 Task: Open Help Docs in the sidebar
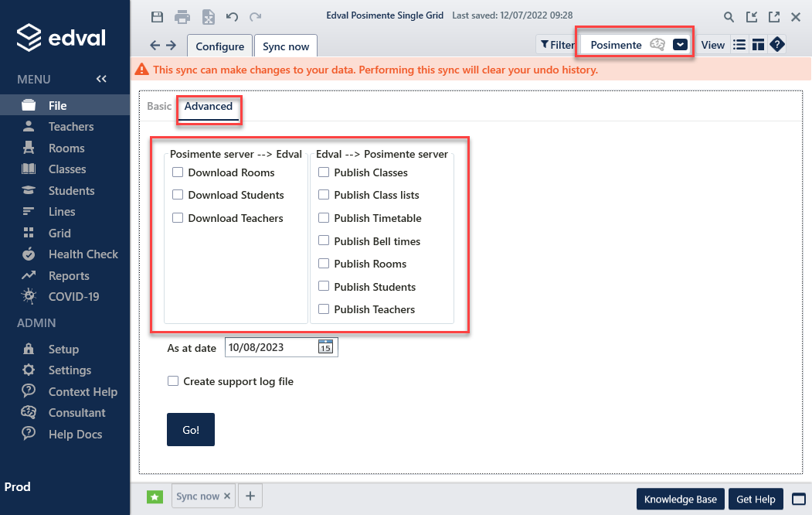click(x=65, y=434)
